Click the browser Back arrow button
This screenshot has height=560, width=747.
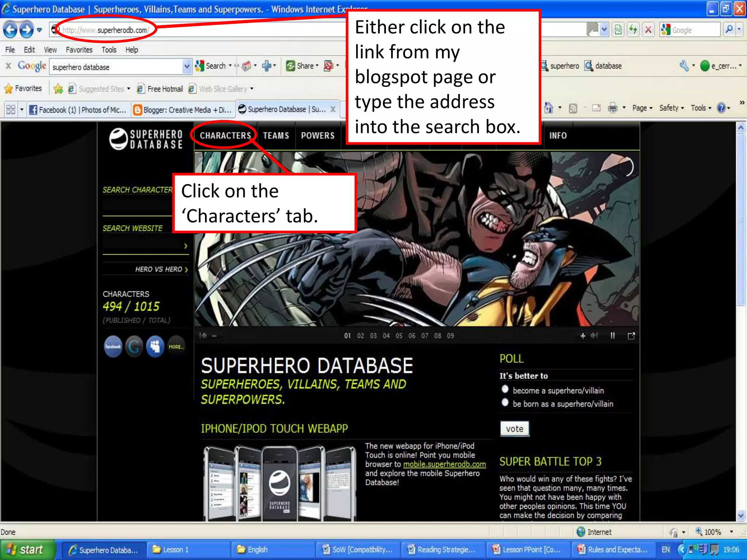(10, 30)
